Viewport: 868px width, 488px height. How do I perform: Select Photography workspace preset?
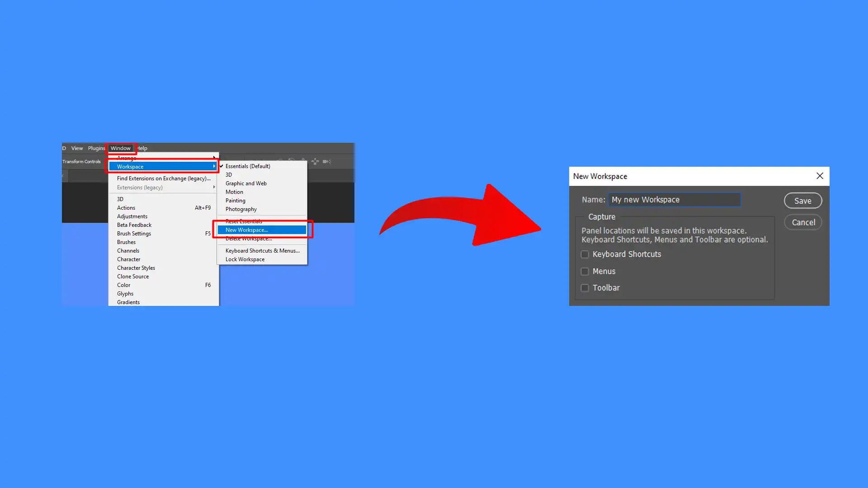(241, 209)
